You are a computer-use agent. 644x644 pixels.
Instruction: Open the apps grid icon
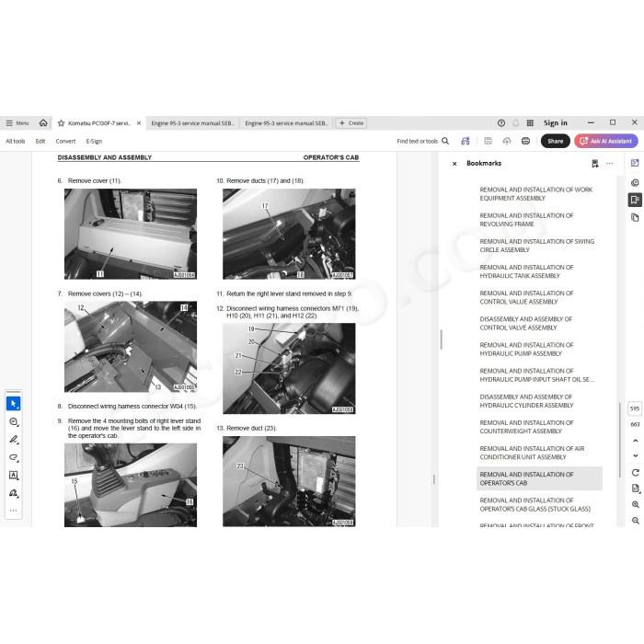[x=530, y=122]
